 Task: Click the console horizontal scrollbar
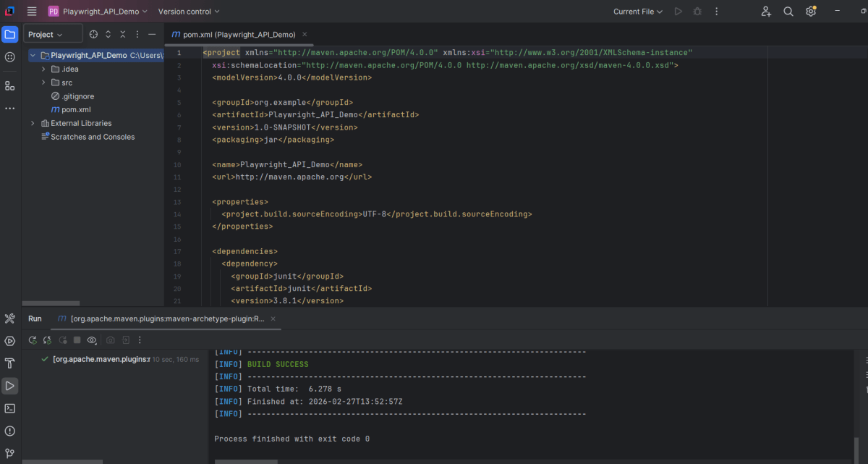pyautogui.click(x=245, y=461)
